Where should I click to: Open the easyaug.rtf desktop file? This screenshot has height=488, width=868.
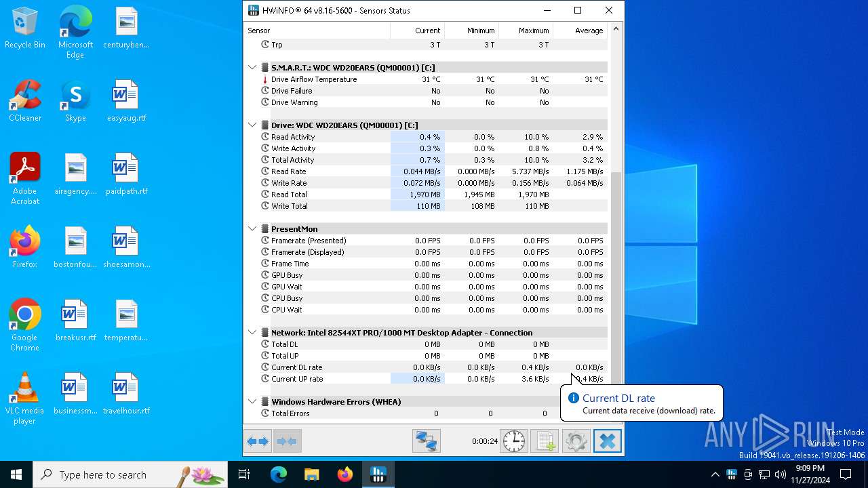coord(126,100)
